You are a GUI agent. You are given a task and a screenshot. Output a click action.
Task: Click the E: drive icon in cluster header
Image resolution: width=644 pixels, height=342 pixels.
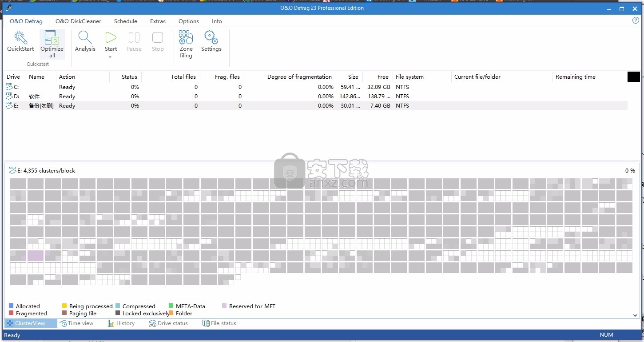pos(12,170)
